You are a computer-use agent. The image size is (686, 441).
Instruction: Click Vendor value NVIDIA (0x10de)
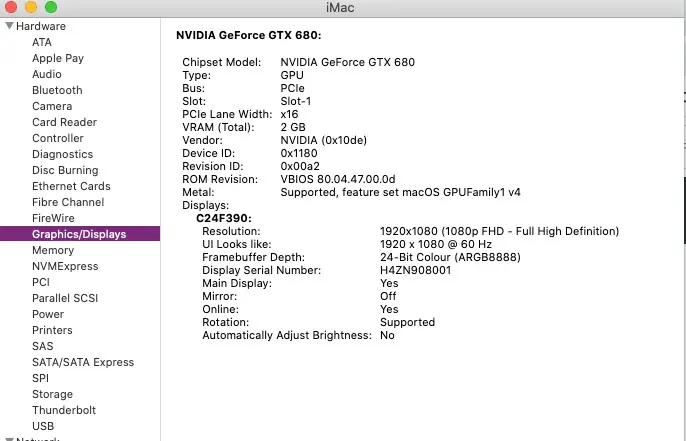point(323,140)
